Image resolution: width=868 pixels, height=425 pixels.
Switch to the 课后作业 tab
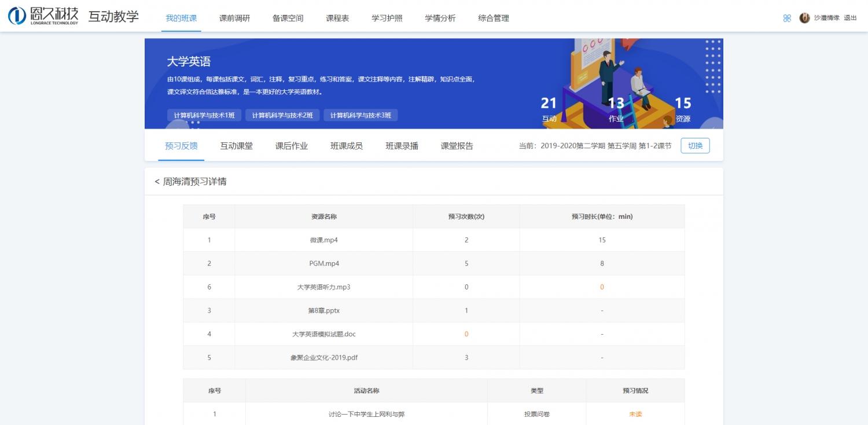tap(292, 146)
